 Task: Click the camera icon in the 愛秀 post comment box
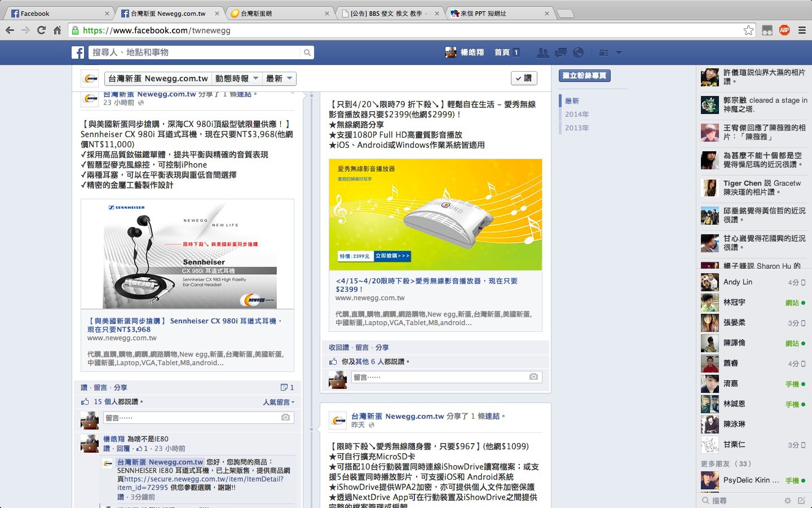[533, 376]
